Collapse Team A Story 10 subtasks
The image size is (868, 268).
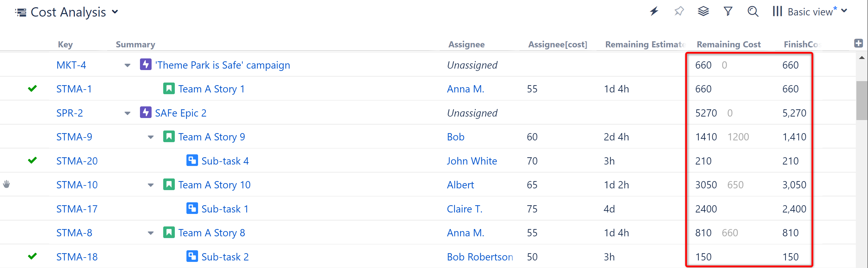coord(150,185)
